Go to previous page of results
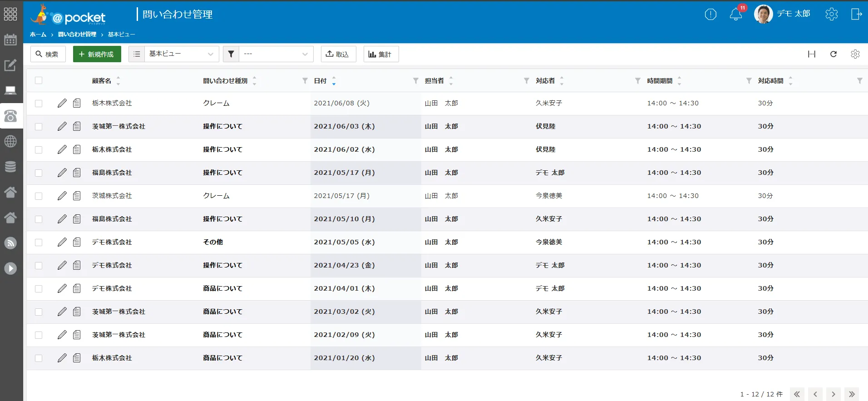 coord(815,394)
